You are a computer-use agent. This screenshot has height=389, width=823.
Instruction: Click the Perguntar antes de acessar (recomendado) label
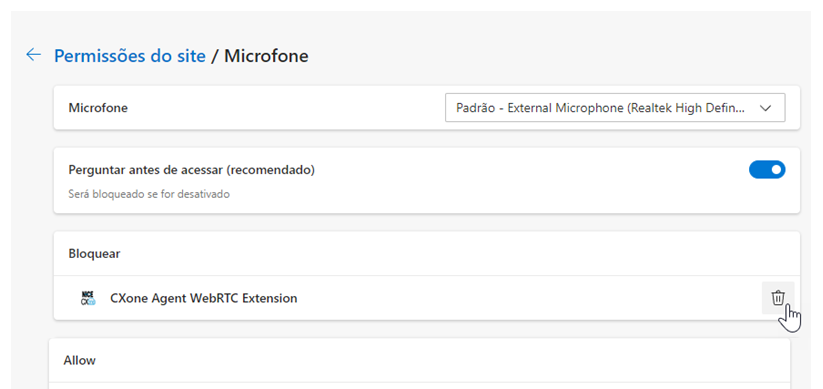tap(192, 170)
